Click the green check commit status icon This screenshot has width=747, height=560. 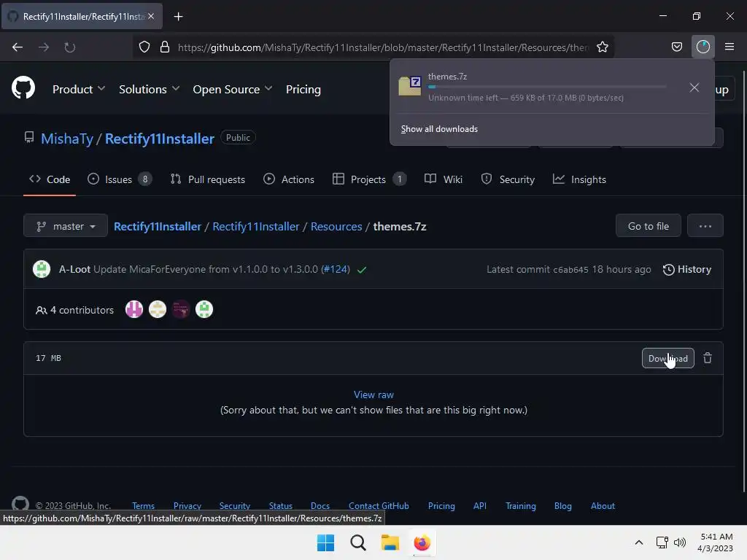tap(362, 270)
